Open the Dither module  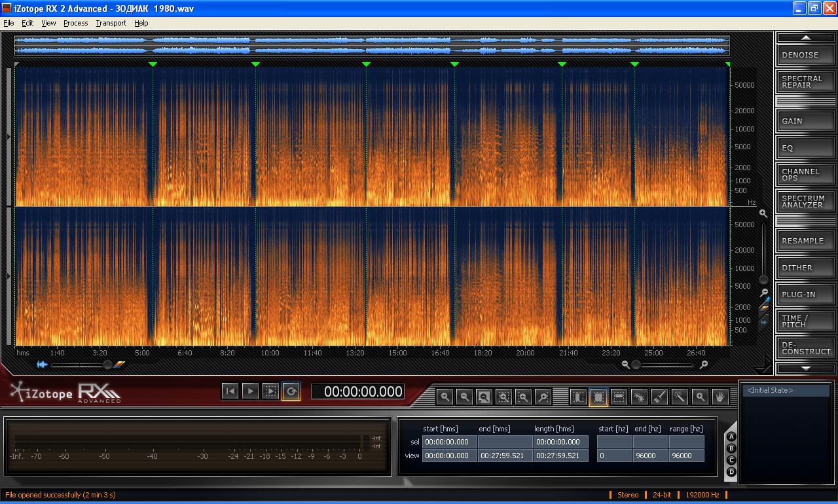click(806, 268)
